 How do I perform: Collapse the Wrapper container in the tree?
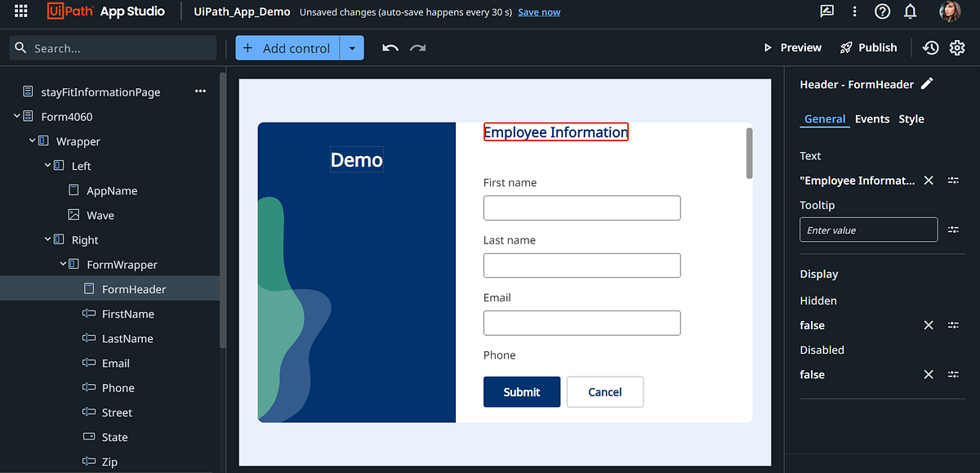[32, 141]
